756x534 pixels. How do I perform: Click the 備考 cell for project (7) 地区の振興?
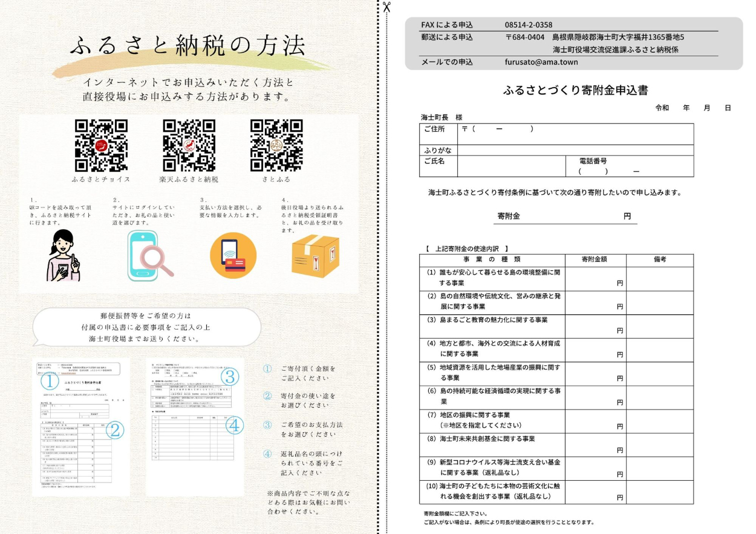659,421
